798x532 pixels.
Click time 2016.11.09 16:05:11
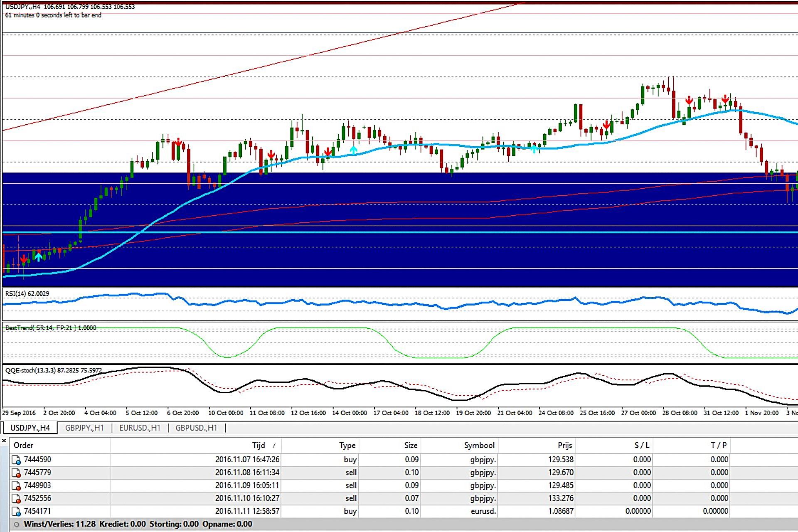247,485
